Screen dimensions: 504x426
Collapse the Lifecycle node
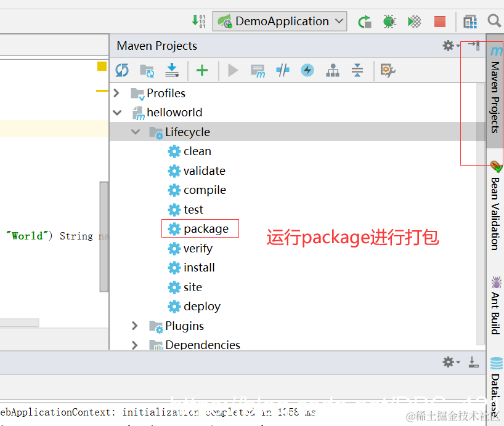pyautogui.click(x=136, y=132)
